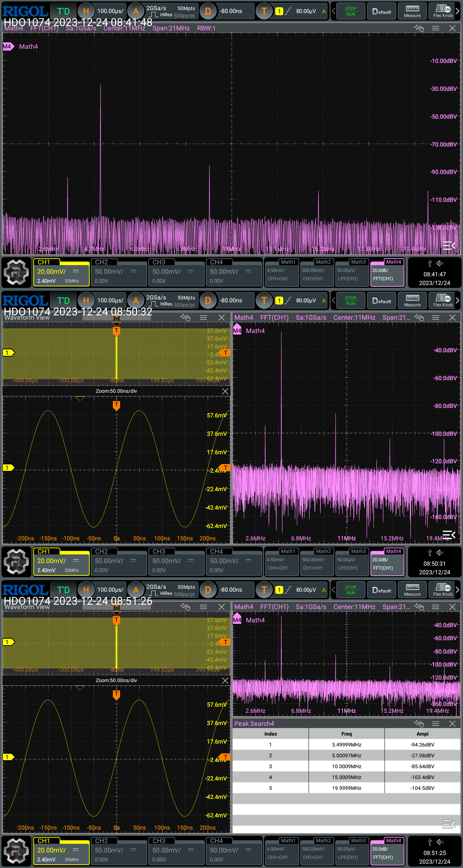This screenshot has height=868, width=463.
Task: Toggle channel CH2 in the 08:41:47 bottom bar
Action: [119, 273]
